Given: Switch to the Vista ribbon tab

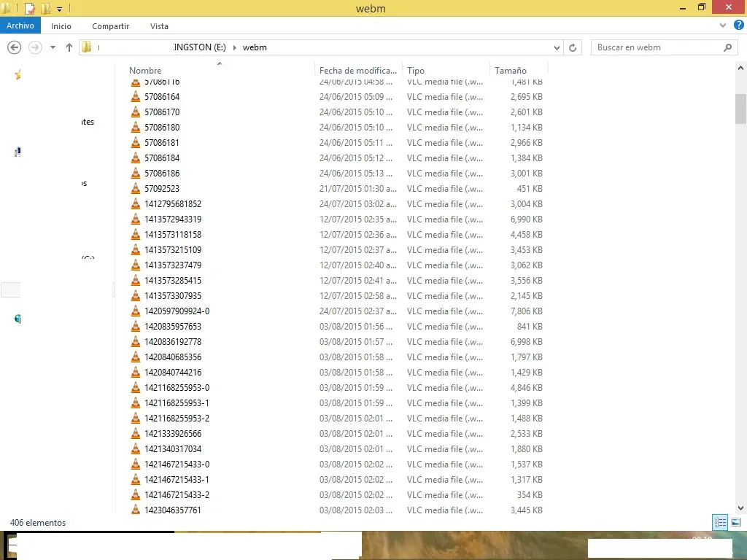Looking at the screenshot, I should click(x=159, y=26).
